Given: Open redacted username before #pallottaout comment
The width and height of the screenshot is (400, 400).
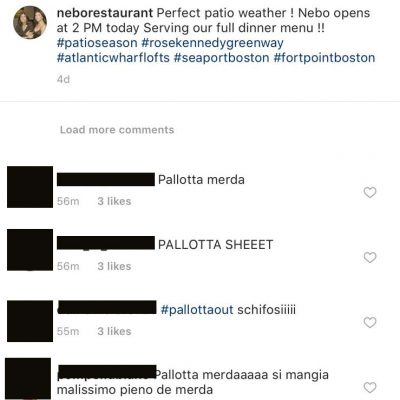Looking at the screenshot, I should point(107,307).
